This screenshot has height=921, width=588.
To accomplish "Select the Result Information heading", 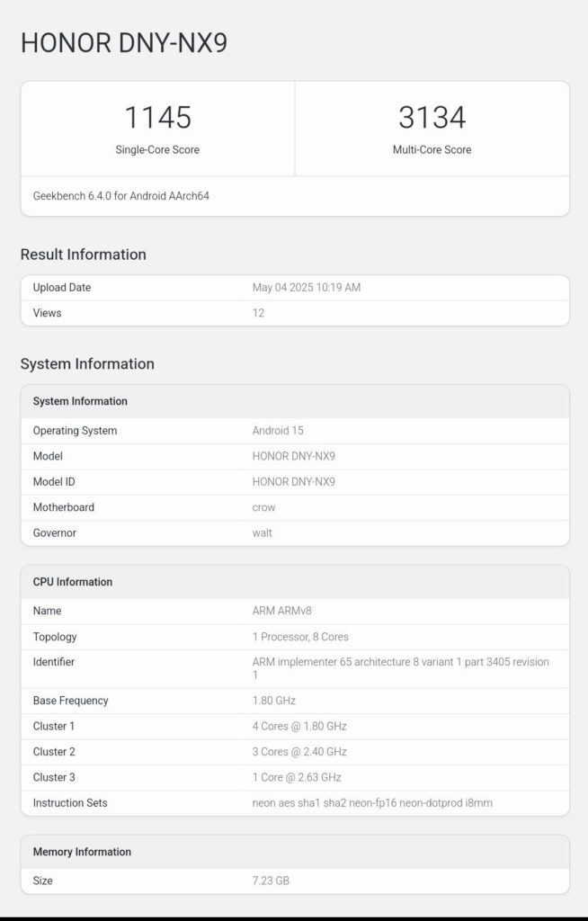I will point(84,255).
